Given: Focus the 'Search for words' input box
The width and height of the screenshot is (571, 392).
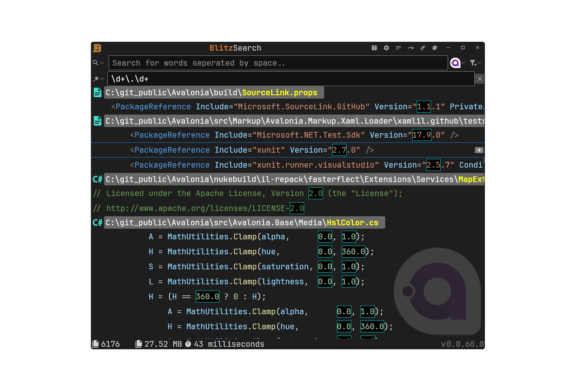Looking at the screenshot, I should [x=278, y=63].
